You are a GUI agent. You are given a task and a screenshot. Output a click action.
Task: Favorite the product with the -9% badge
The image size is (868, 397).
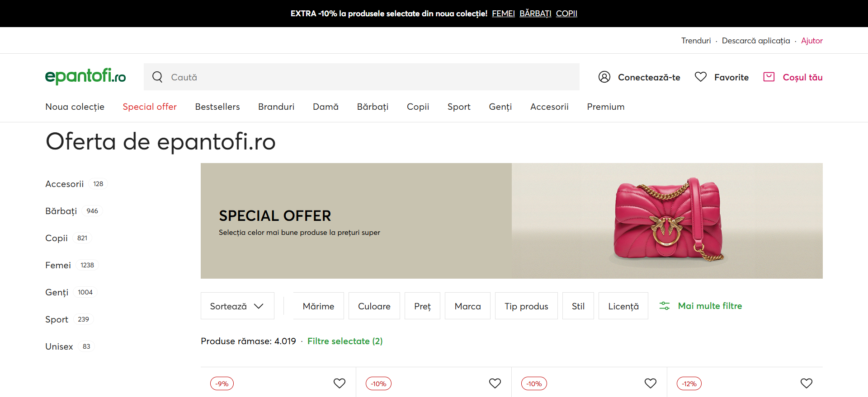pos(340,383)
